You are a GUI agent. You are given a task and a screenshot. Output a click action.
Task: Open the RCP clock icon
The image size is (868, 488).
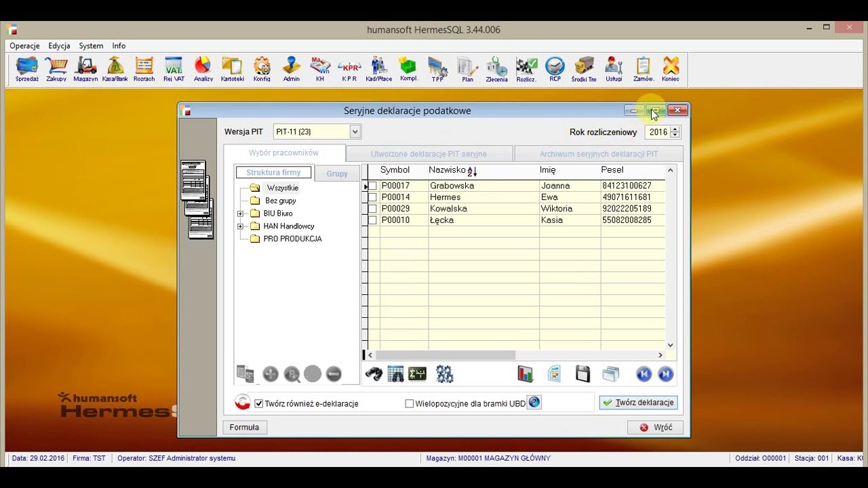(x=555, y=70)
